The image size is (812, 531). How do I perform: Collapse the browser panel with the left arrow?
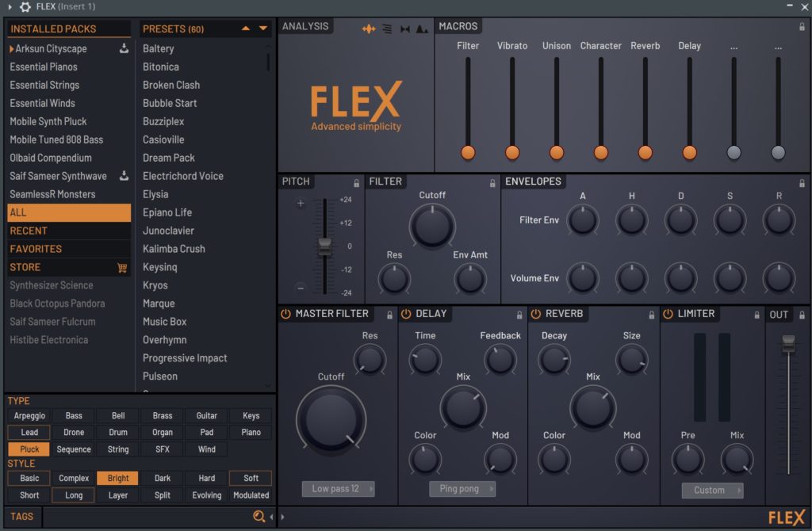[271, 517]
